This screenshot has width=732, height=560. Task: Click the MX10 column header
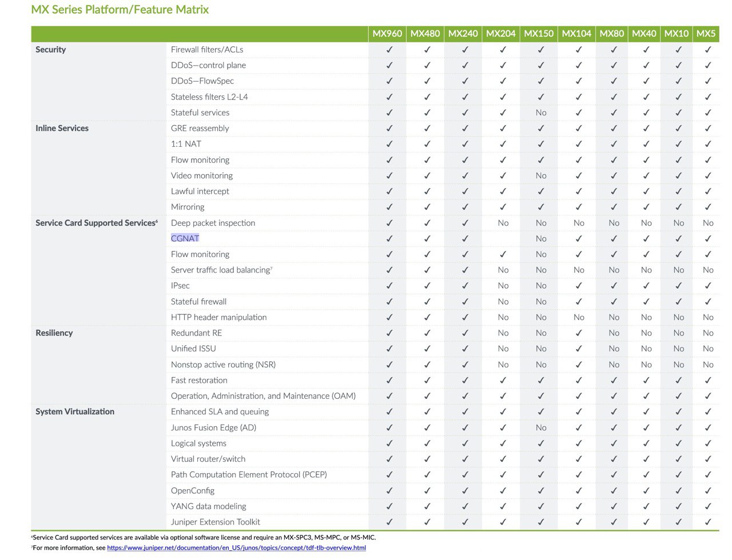(677, 34)
